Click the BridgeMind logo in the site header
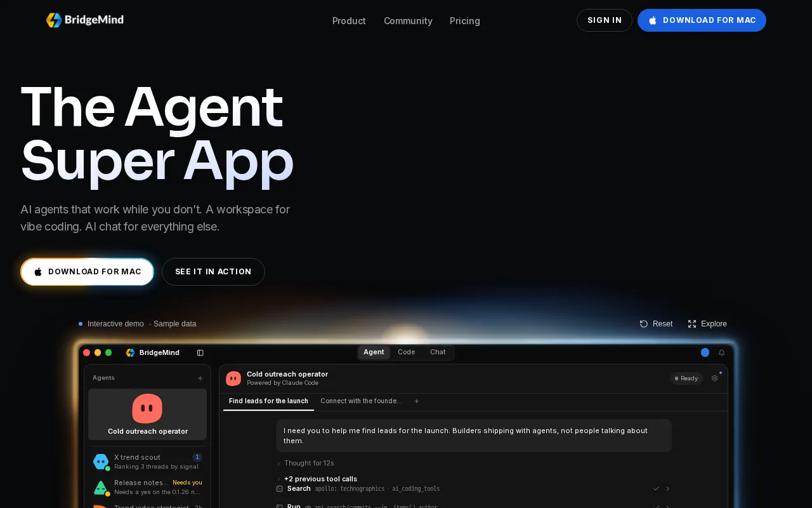This screenshot has height=508, width=812. point(85,20)
